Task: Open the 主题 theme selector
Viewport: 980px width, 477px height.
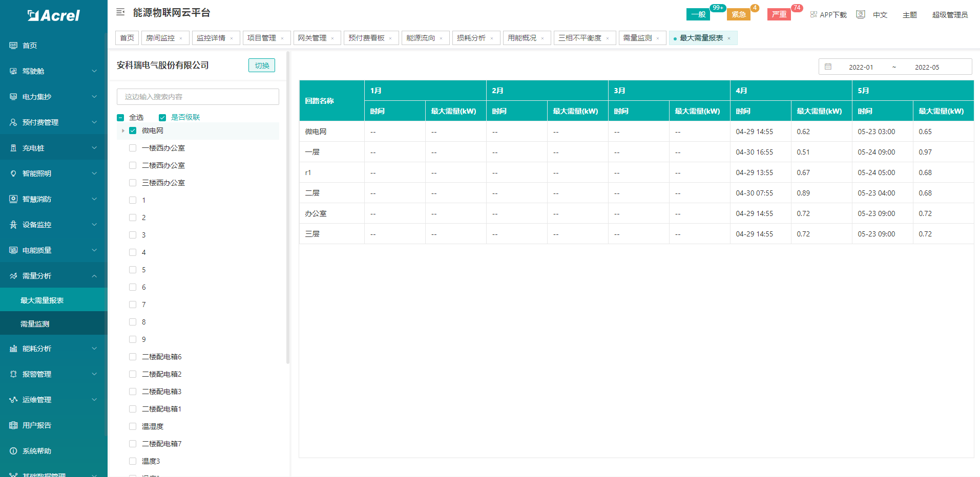Action: (910, 15)
